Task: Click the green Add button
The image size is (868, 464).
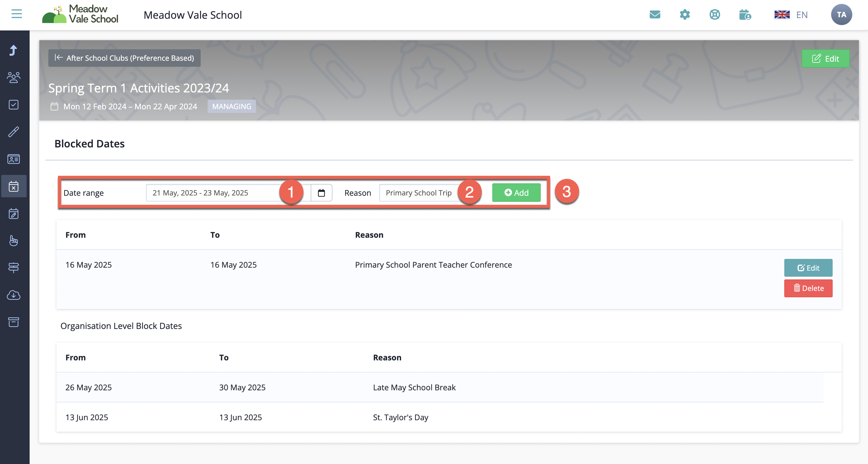Action: 516,193
